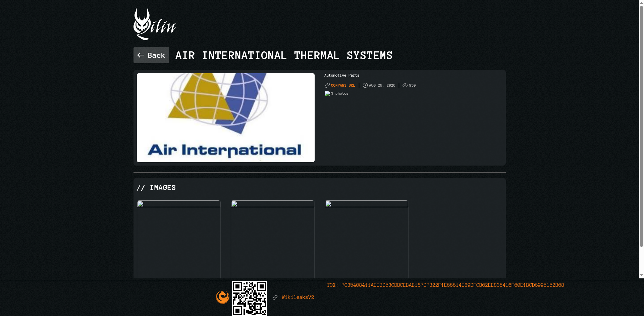Screen dimensions: 644x316
Task: Click the '// IMAGES' section heading
Action: point(156,188)
